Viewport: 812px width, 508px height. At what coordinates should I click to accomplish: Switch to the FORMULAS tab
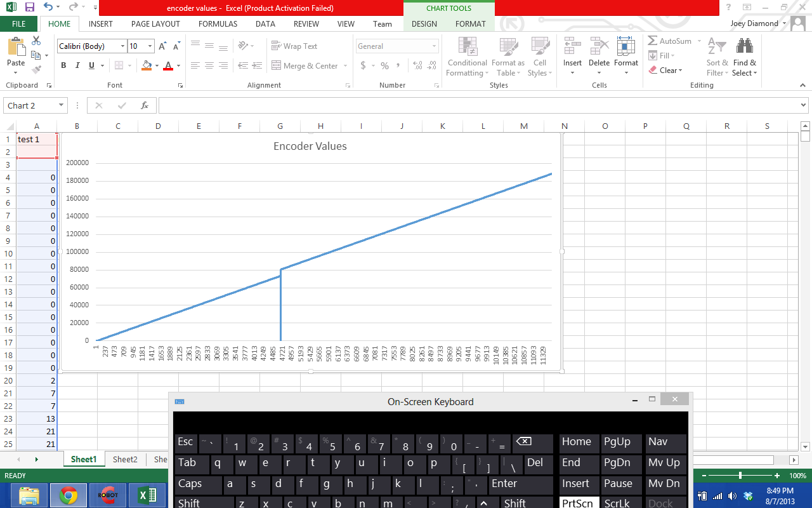(218, 23)
